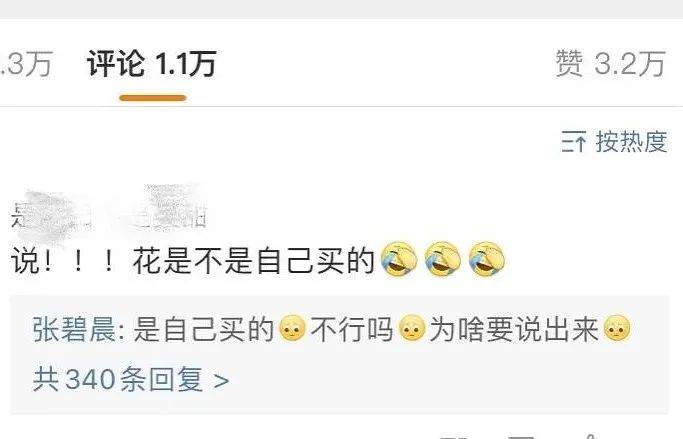Viewport: 683px width, 439px height.
Task: Open the 按热度 sort order dropdown
Action: [614, 142]
